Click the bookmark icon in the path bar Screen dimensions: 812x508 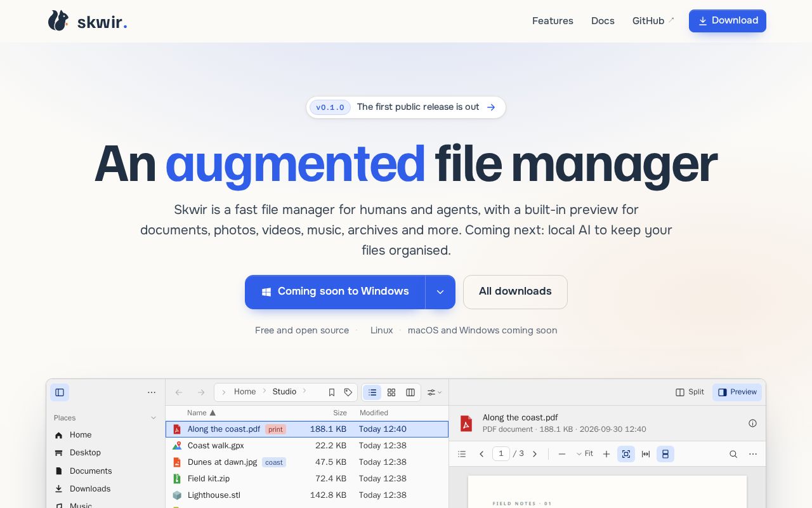tap(332, 392)
